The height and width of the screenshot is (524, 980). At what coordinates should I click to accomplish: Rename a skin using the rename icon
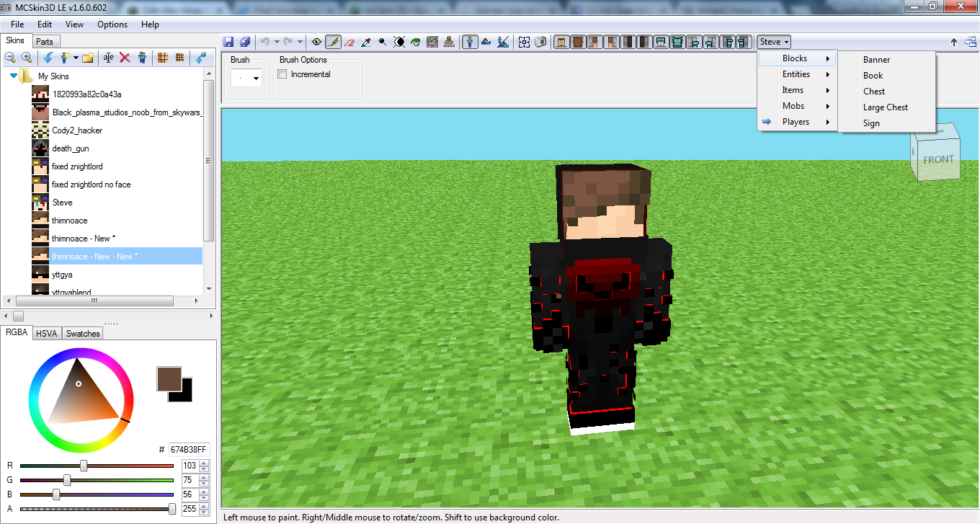click(108, 58)
